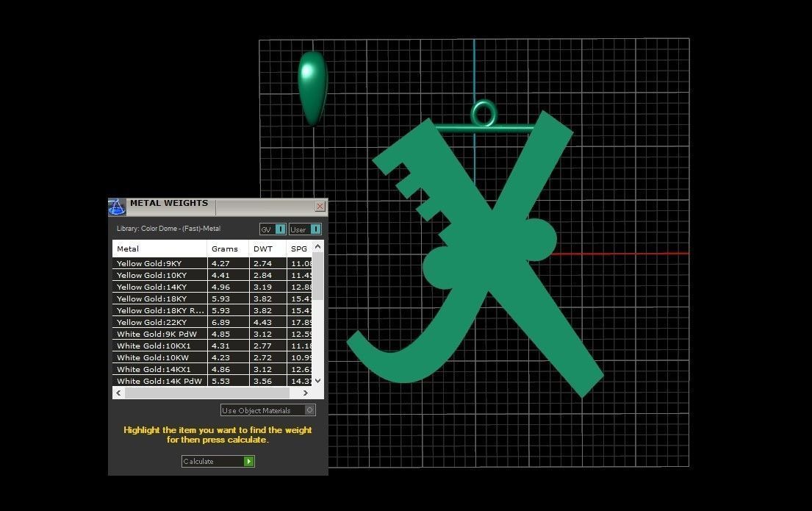
Task: Select the White Gold:10KX1 row
Action: point(212,346)
